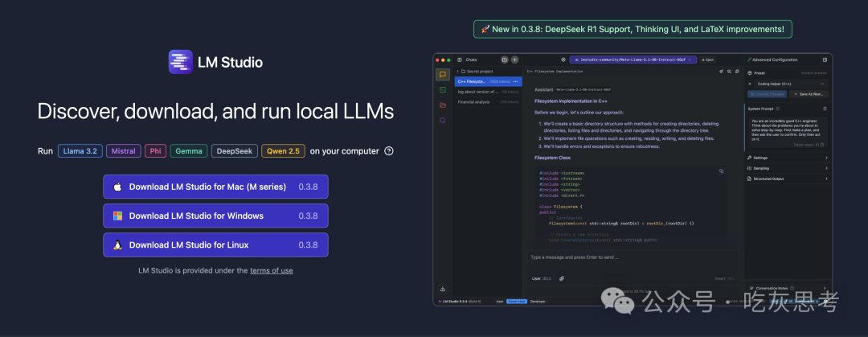The height and width of the screenshot is (337, 868).
Task: Click the Llama 3.2 model tag
Action: (80, 150)
